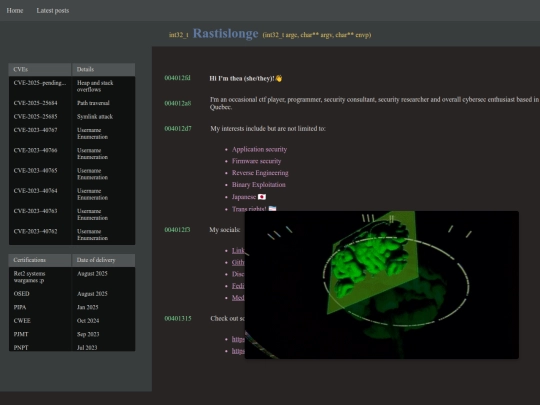Viewport: 540px width, 405px height.
Task: Click the My socials heading text
Action: [225, 230]
